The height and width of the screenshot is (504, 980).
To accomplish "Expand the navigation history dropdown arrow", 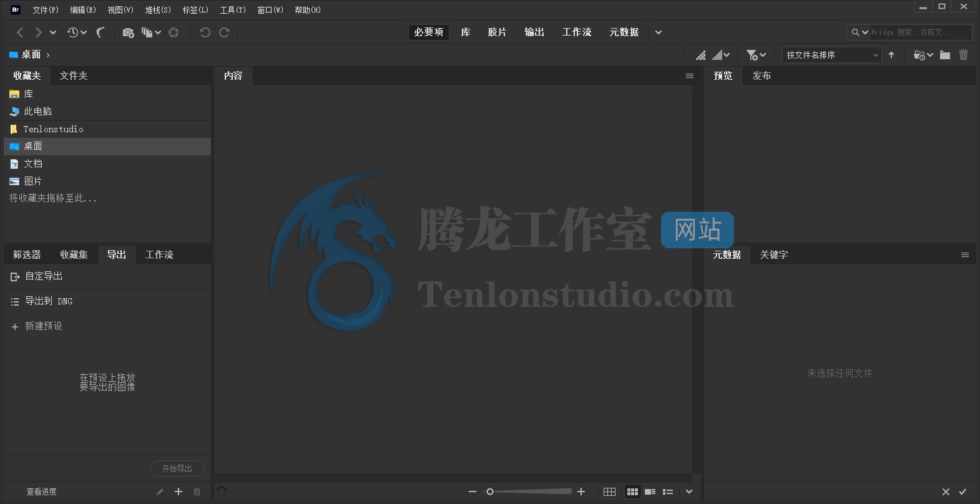I will 53,32.
